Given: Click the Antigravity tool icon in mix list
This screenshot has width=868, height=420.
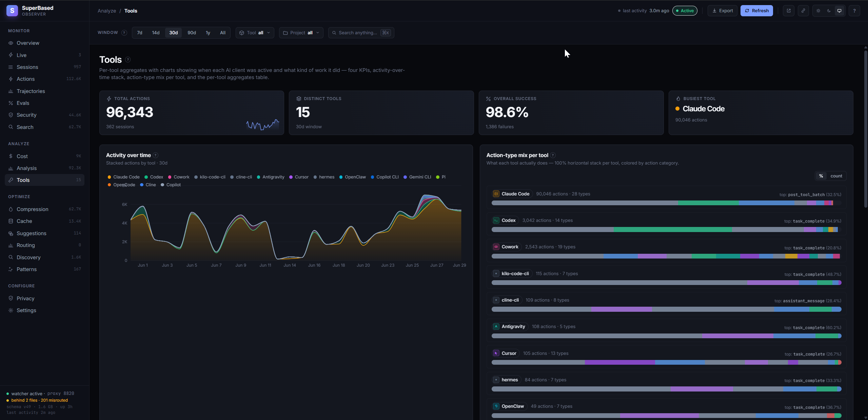Looking at the screenshot, I should click(496, 326).
